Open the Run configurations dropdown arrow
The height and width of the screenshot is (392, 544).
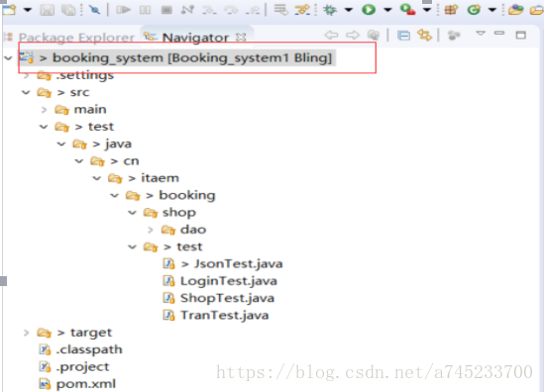click(x=387, y=10)
